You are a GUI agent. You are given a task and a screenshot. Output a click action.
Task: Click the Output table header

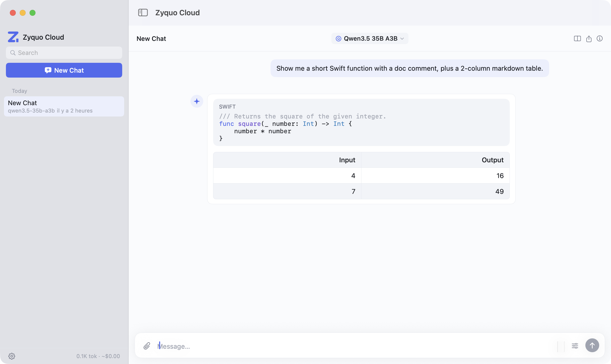(x=435, y=160)
